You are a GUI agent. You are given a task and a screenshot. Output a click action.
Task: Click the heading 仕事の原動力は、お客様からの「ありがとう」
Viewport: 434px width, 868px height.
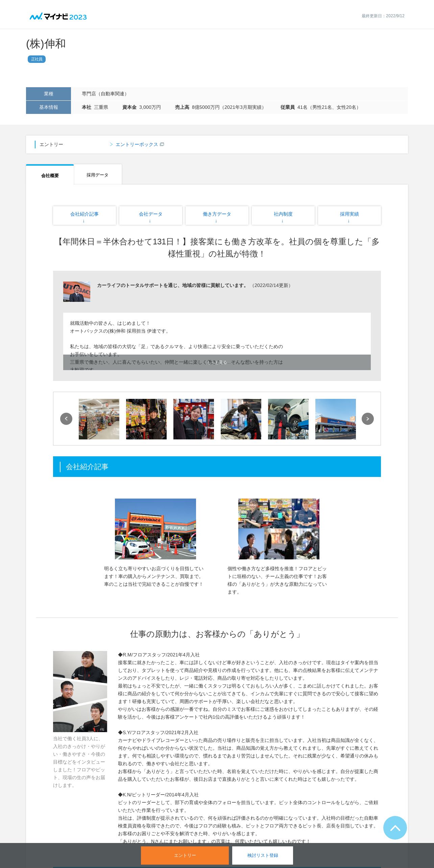pyautogui.click(x=217, y=634)
